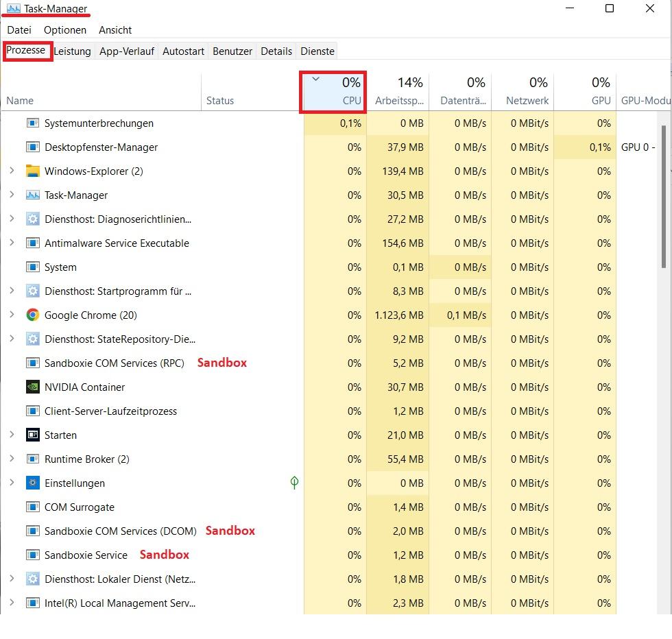Click the Google Chrome icon
The width and height of the screenshot is (672, 639).
[33, 315]
